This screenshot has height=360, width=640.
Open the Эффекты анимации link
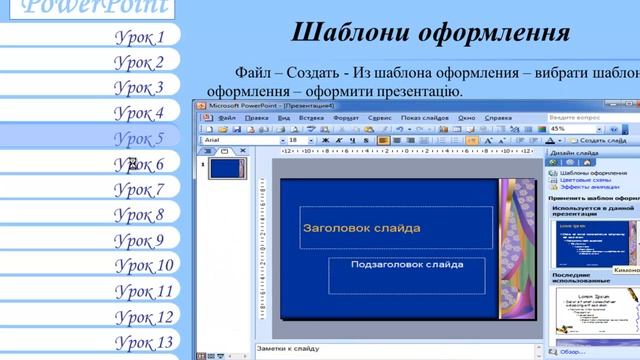pyautogui.click(x=589, y=187)
